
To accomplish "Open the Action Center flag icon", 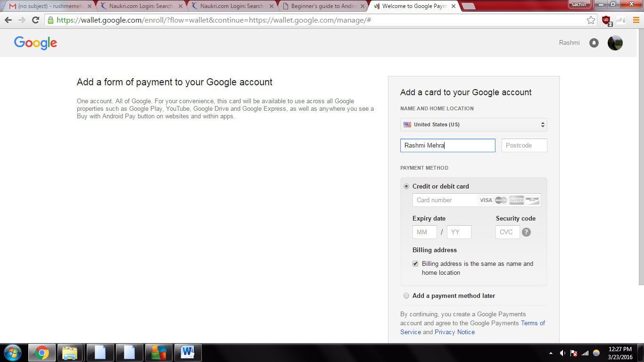I will pyautogui.click(x=574, y=353).
